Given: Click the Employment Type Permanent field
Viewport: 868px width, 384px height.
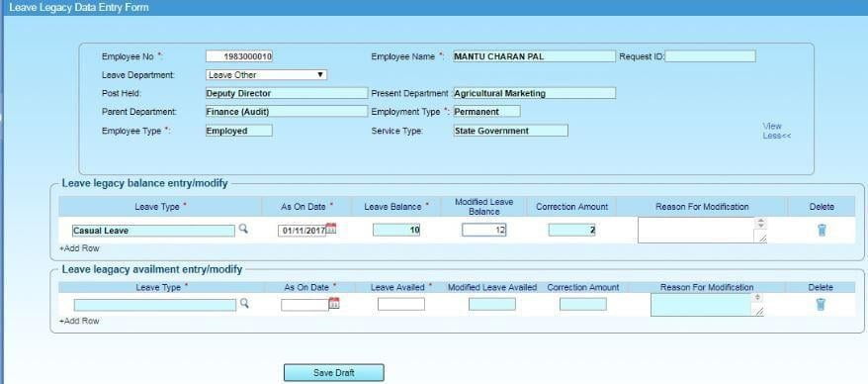Looking at the screenshot, I should pyautogui.click(x=486, y=112).
